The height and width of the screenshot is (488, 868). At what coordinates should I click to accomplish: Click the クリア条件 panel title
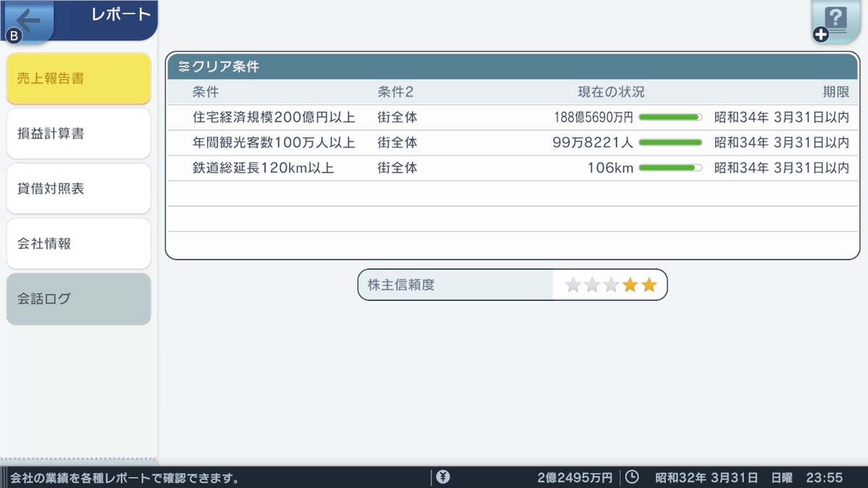[x=226, y=67]
